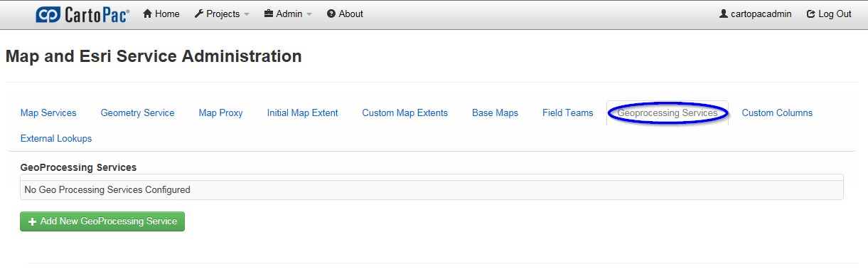Click the Projects wrench icon
868x272 pixels.
(199, 14)
